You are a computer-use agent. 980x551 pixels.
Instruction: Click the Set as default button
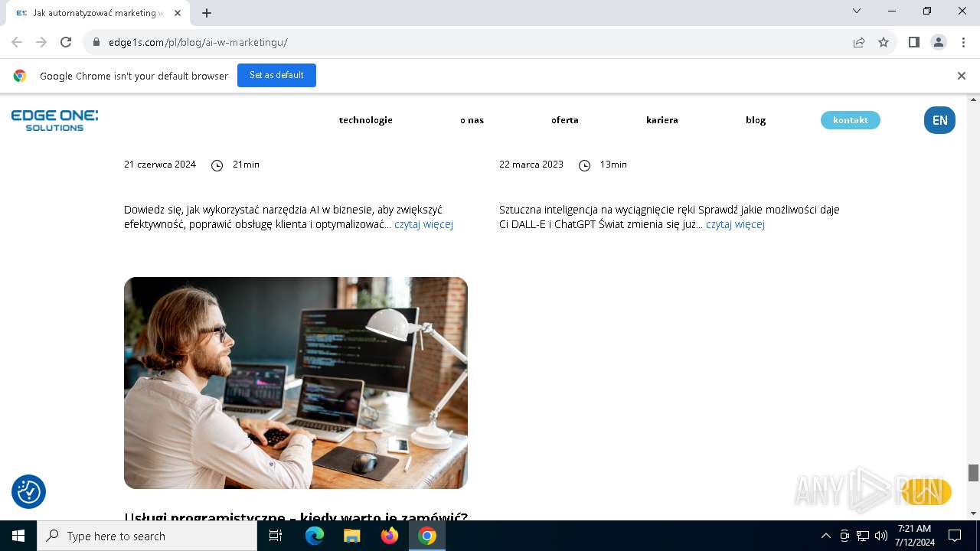(x=276, y=75)
